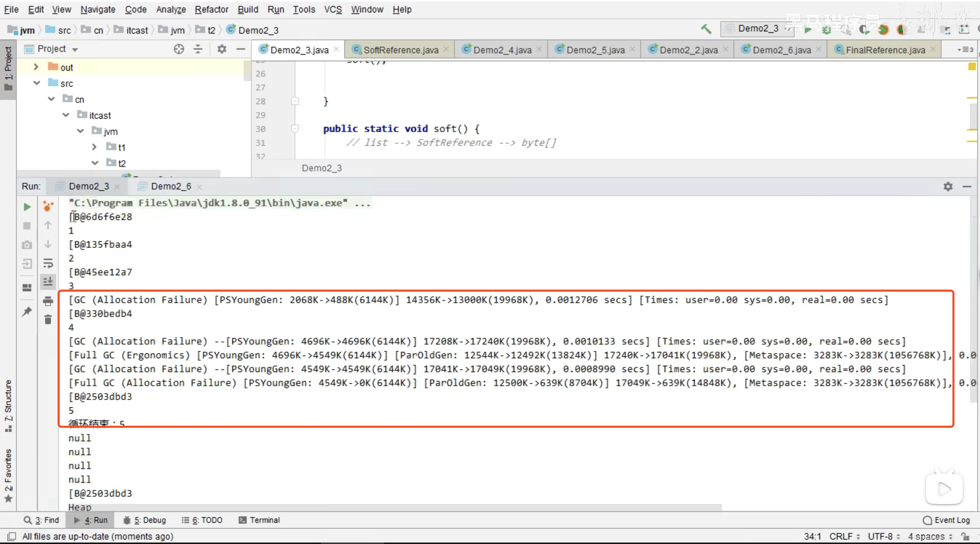Click the stop process icon
Viewport: 980px width, 544px height.
[27, 226]
